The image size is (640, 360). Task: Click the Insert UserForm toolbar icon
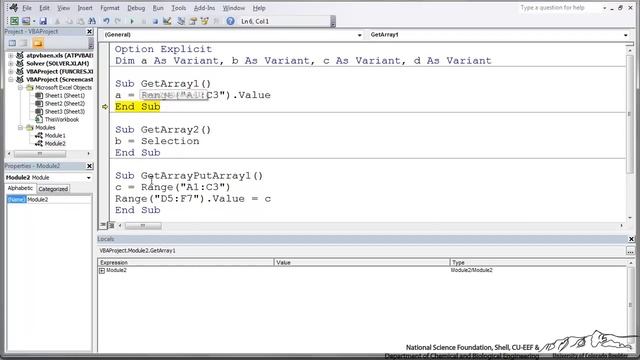[x=26, y=21]
